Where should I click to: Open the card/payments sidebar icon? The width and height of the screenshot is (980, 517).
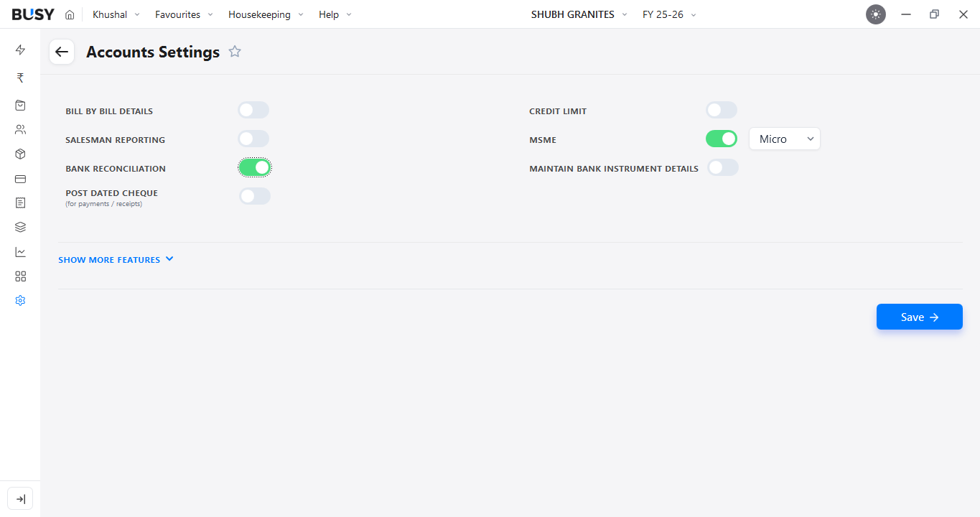pos(20,179)
